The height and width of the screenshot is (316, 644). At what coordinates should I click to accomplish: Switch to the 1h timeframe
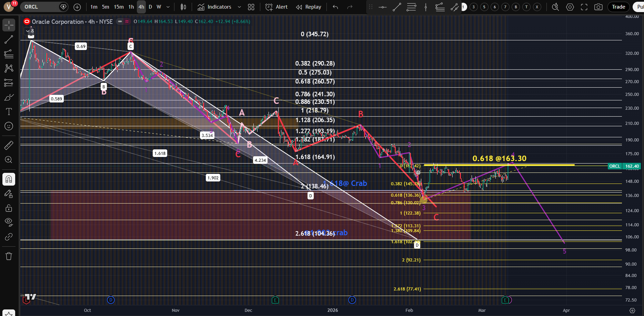point(131,7)
